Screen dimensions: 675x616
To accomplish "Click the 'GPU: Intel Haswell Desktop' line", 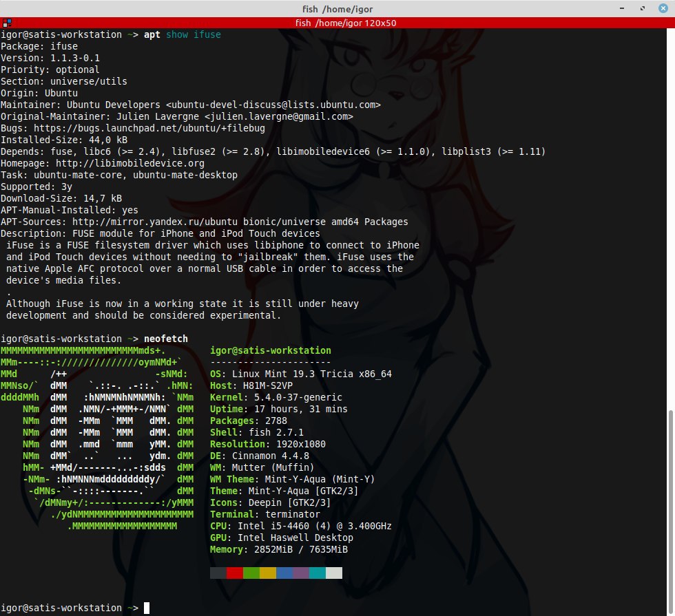I will tap(282, 538).
